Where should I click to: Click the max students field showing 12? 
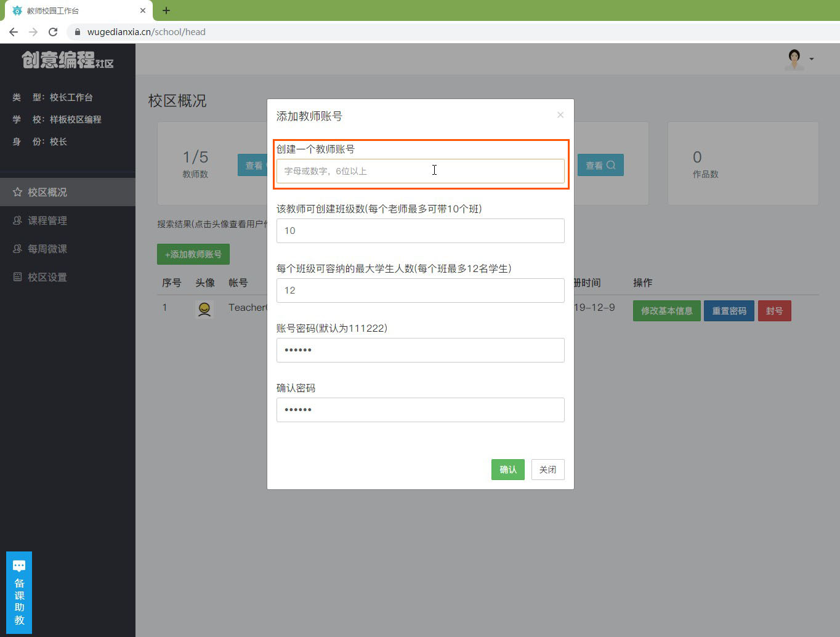point(421,290)
